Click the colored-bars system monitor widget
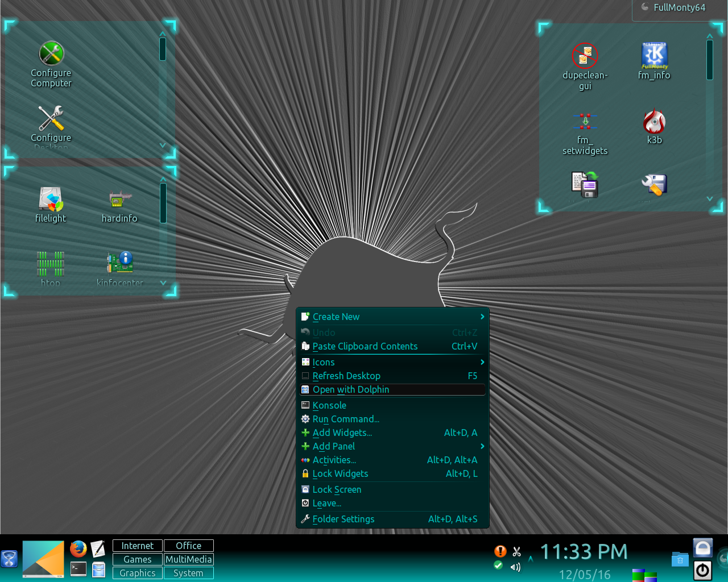The image size is (728, 582). (x=644, y=575)
